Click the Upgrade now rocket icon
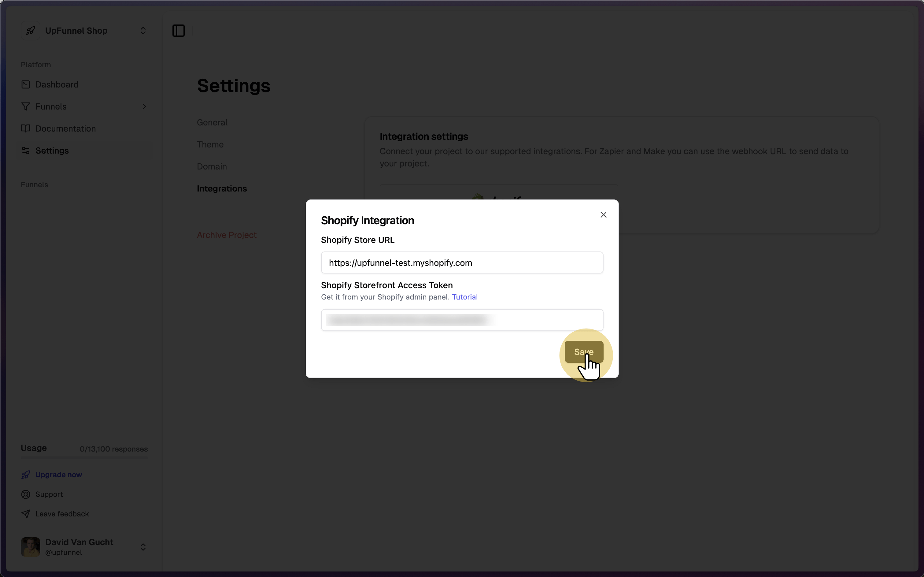924x577 pixels. click(26, 475)
